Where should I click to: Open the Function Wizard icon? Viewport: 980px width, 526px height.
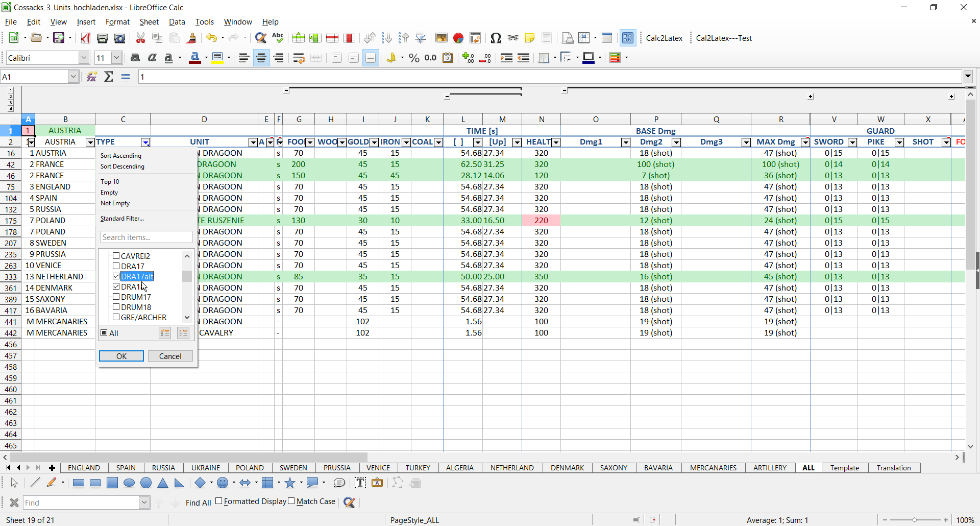tap(92, 77)
